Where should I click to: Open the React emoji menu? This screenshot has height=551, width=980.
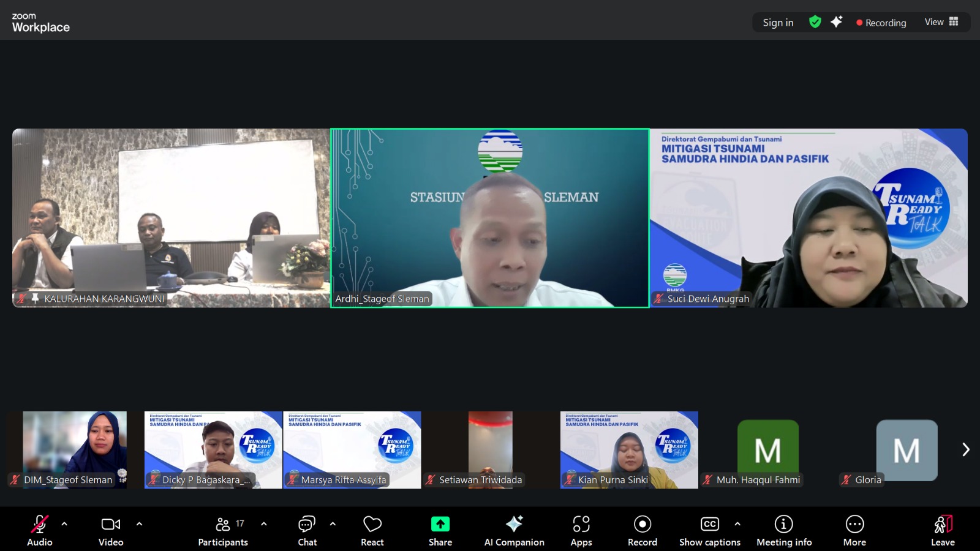tap(372, 531)
